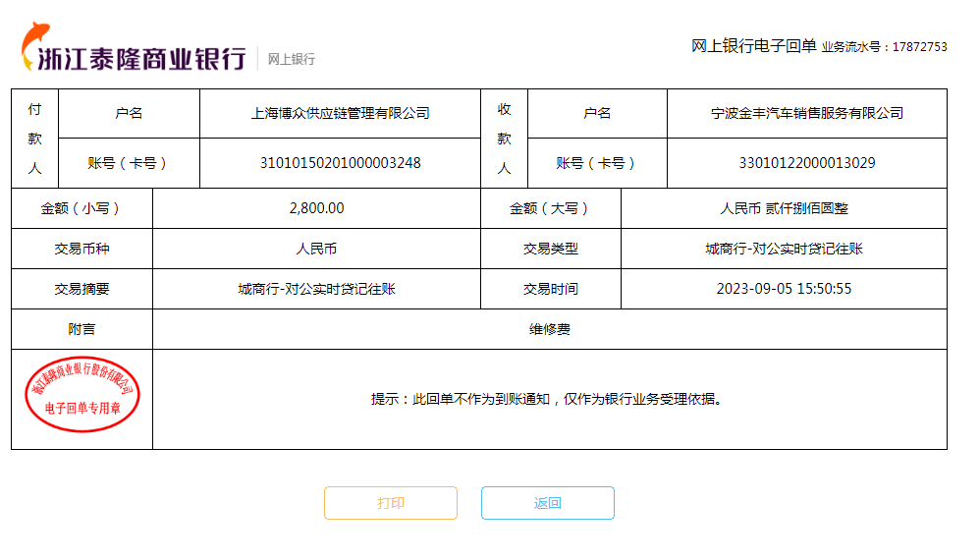Click payee account number 33010122000013029
Viewport: 980px width, 560px height.
tap(807, 163)
